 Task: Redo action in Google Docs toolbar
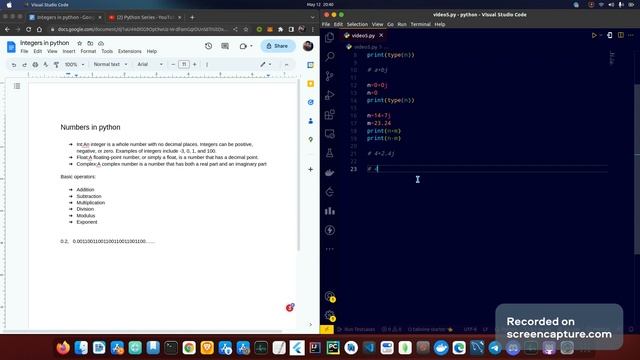tap(24, 64)
